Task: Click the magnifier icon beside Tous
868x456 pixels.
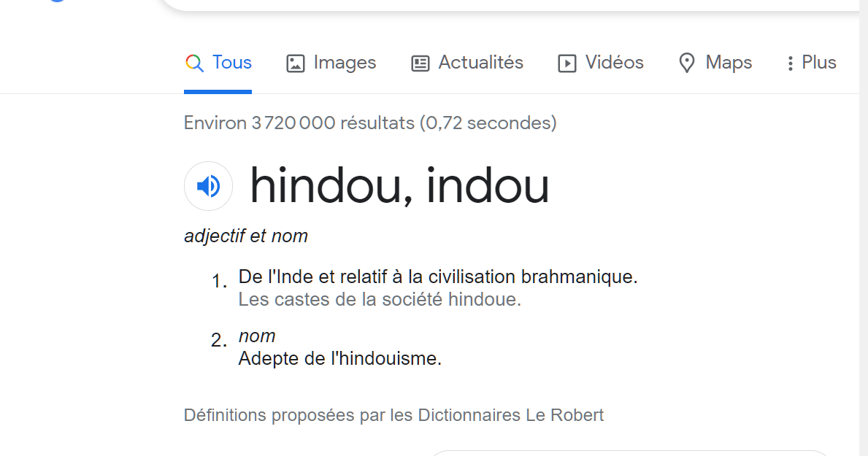Action: pyautogui.click(x=194, y=63)
